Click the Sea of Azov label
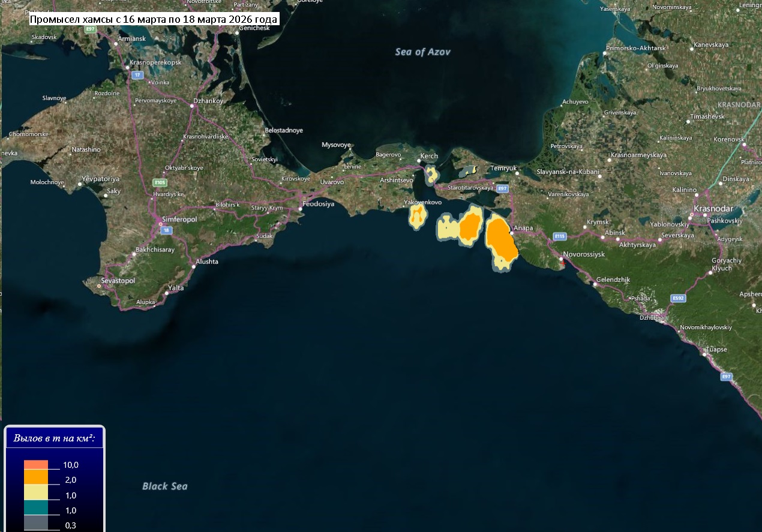 coord(422,52)
